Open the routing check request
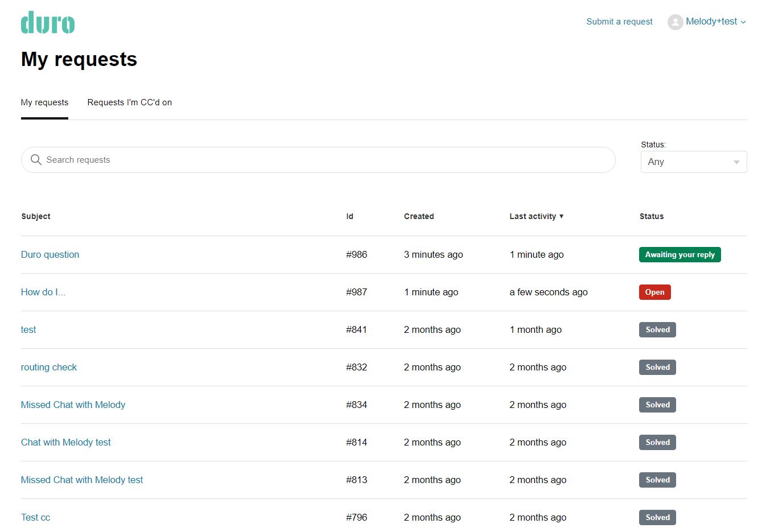The image size is (770, 532). click(x=49, y=367)
